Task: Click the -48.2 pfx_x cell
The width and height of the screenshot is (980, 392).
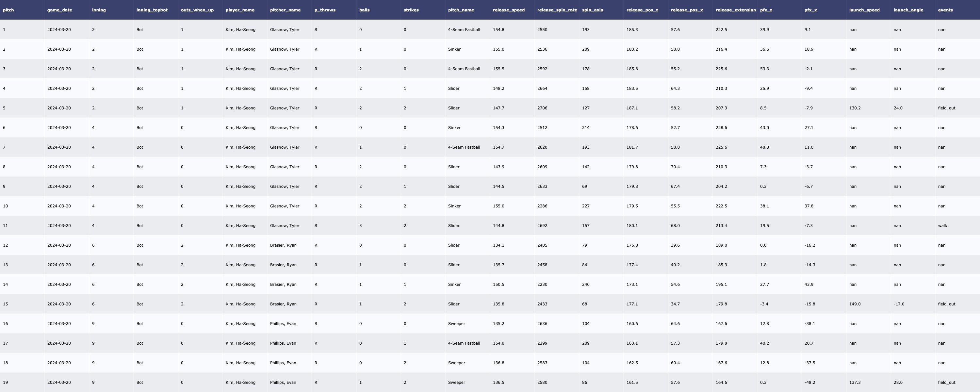Action: pos(809,383)
